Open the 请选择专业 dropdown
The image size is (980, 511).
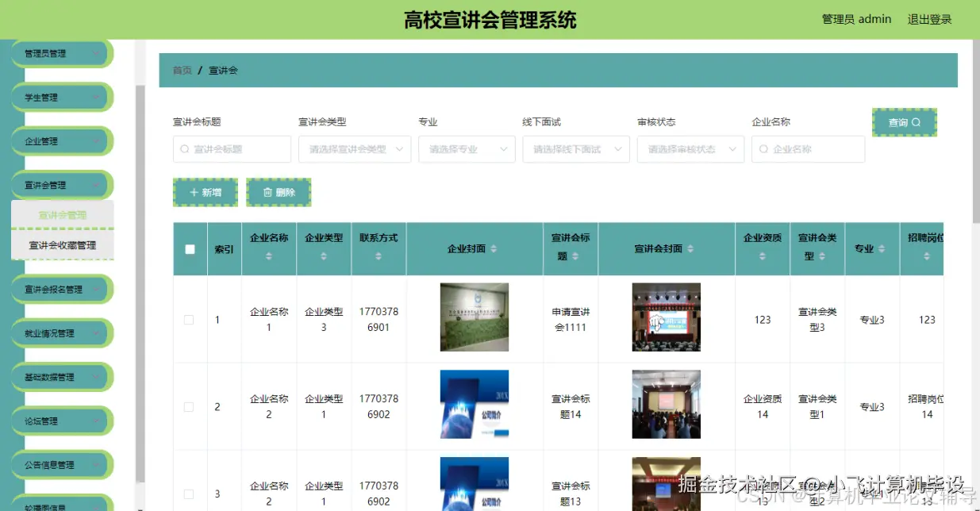467,148
